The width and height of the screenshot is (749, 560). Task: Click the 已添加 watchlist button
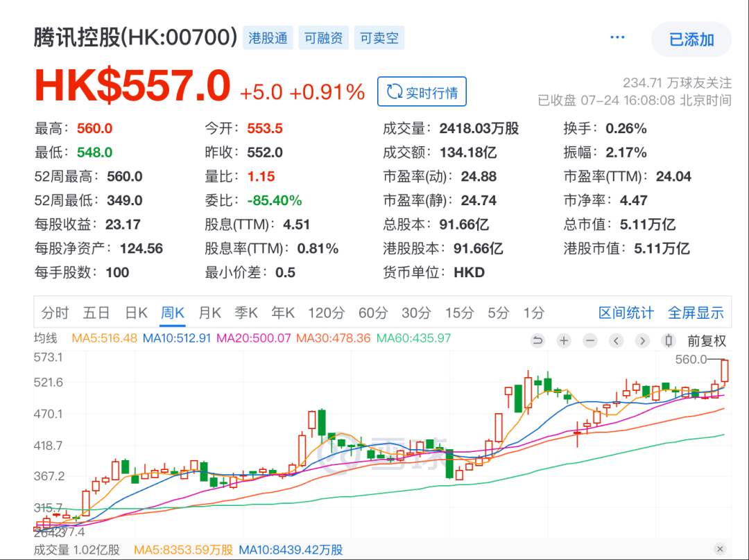[x=691, y=39]
